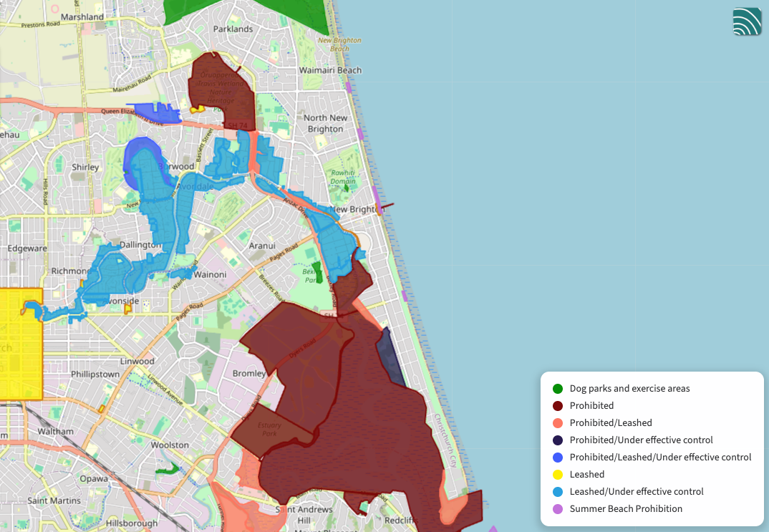Click the salmon Prohibited/Leashed legend swatch
This screenshot has height=532, width=769.
[x=558, y=423]
